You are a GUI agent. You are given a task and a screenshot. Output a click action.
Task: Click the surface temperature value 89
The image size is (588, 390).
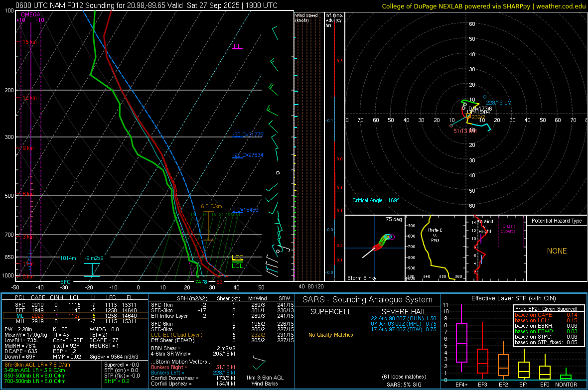pos(219,282)
